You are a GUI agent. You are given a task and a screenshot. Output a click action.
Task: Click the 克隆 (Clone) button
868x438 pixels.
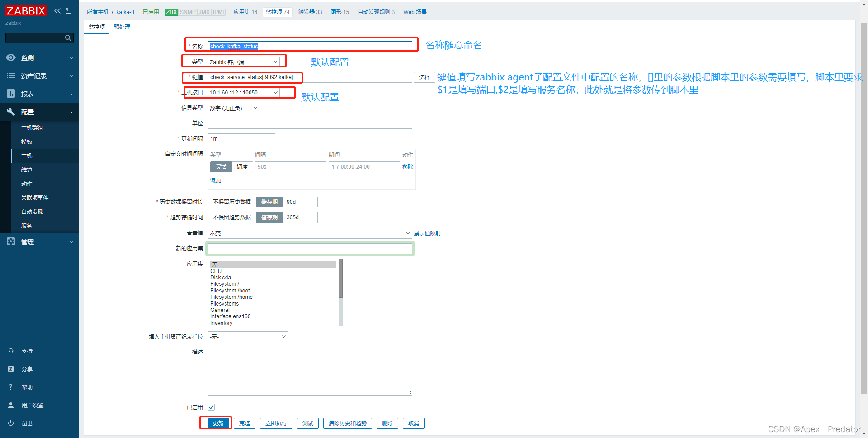[x=245, y=423]
